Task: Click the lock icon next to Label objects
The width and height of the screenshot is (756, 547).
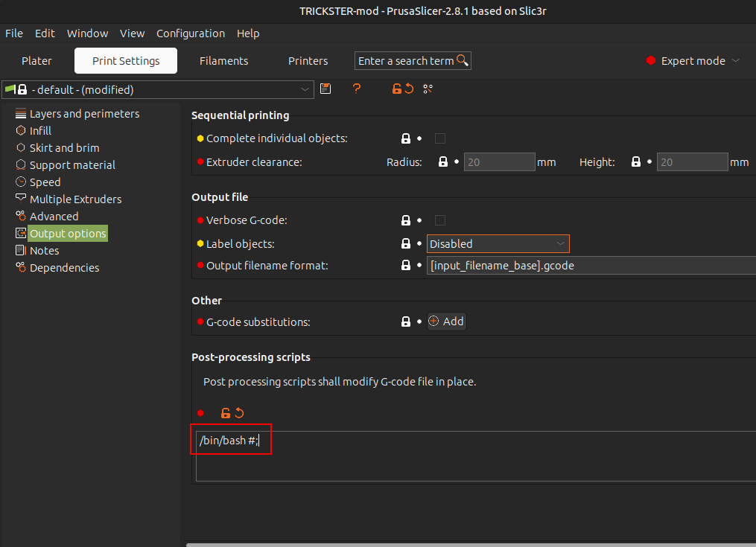Action: pyautogui.click(x=406, y=243)
